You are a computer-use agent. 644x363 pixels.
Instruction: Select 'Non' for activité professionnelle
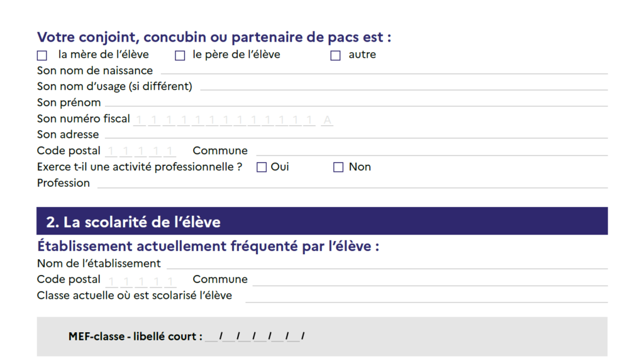point(338,167)
